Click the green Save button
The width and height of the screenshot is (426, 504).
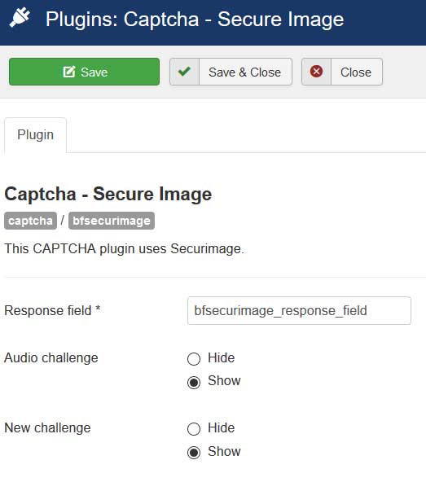pyautogui.click(x=84, y=72)
